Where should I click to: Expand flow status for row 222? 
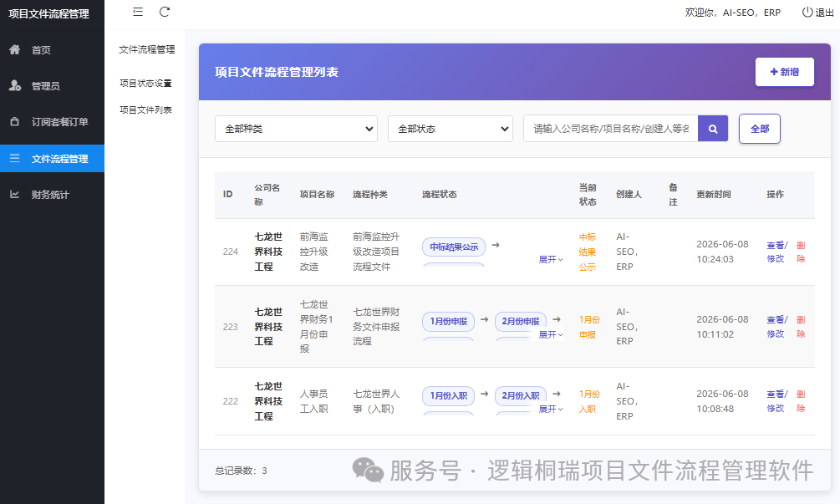tap(551, 409)
